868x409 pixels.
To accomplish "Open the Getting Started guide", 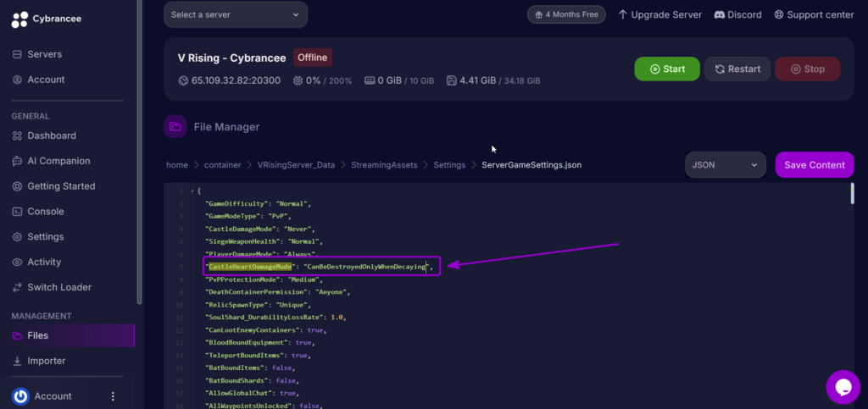I will click(x=61, y=186).
